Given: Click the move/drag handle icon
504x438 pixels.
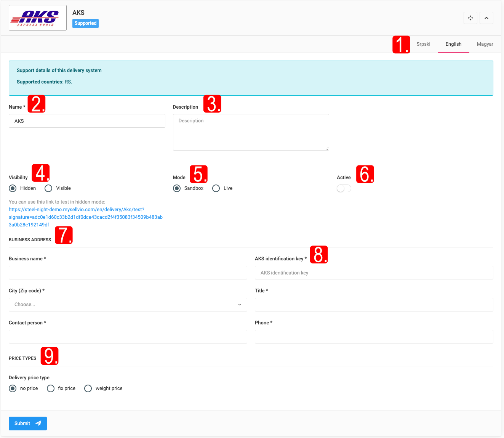Looking at the screenshot, I should (x=470, y=18).
